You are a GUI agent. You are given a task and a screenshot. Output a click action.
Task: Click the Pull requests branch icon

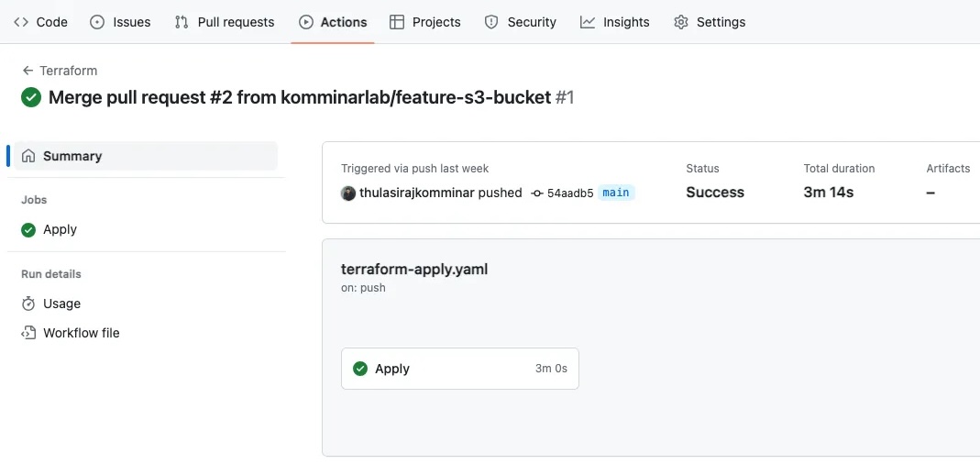[182, 22]
